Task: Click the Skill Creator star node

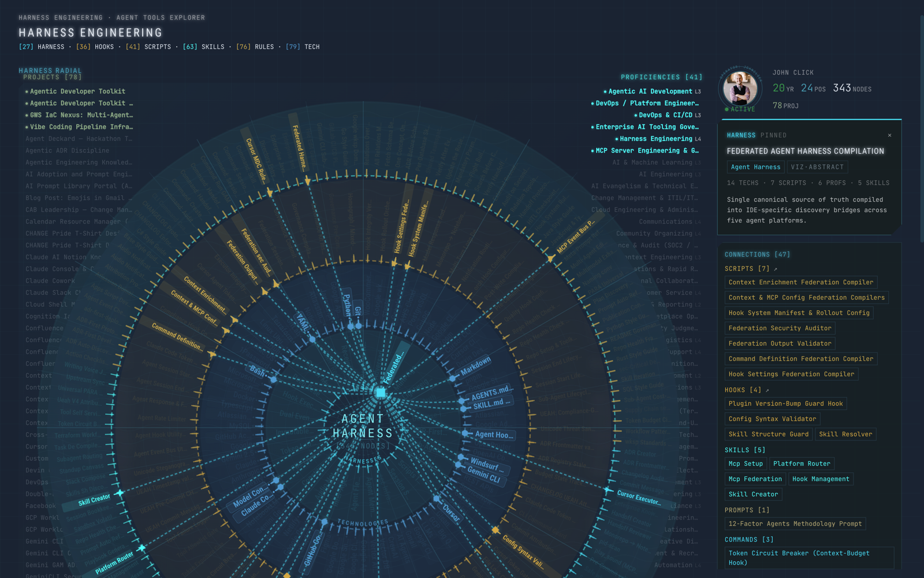Action: pyautogui.click(x=119, y=493)
